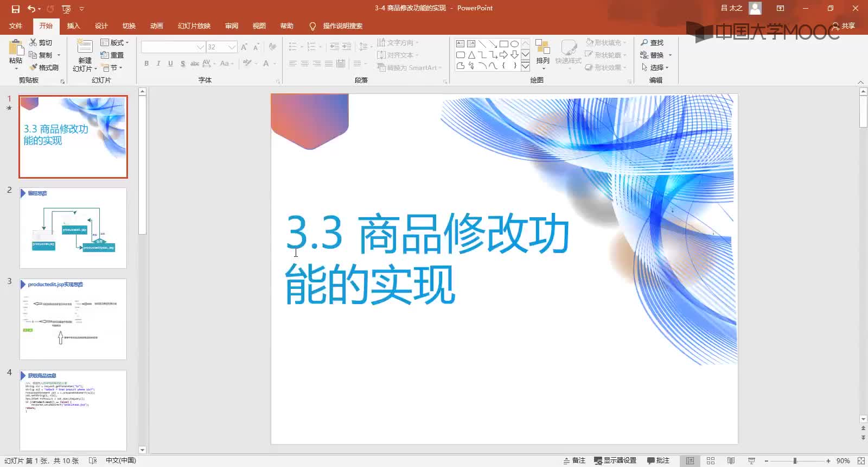Click the Reset (重置) slide button
This screenshot has width=868, height=467.
112,55
